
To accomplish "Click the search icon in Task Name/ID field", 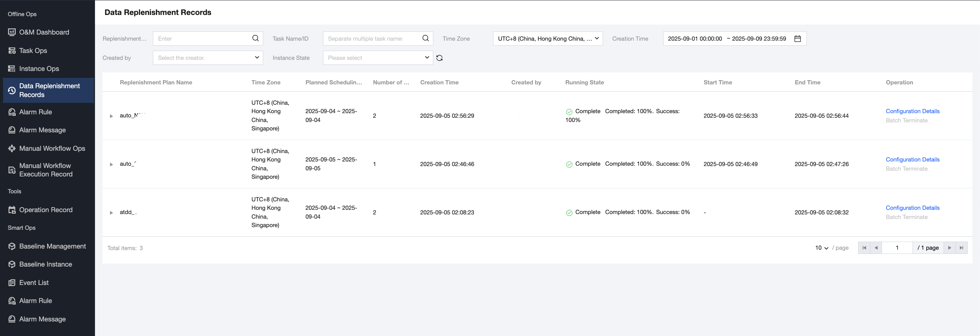I will [x=425, y=38].
